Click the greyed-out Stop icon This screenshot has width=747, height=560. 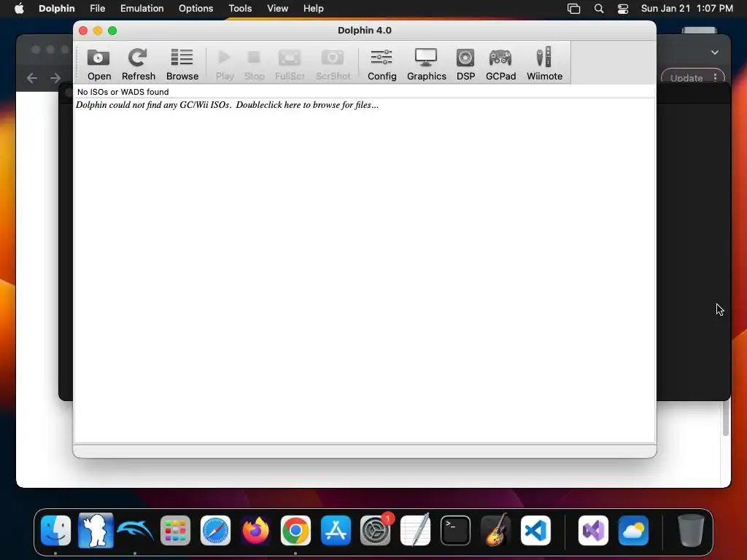point(254,64)
